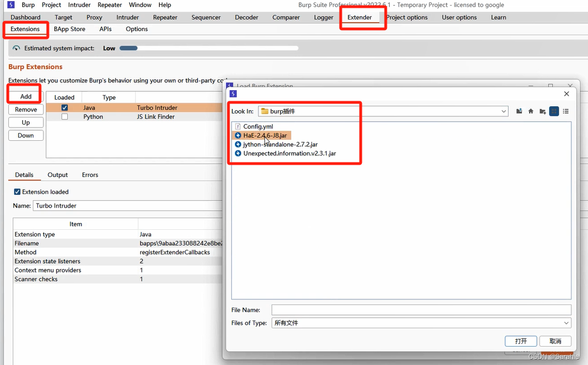Click the Burp Suite logo in title bar
The image size is (588, 365).
click(11, 5)
